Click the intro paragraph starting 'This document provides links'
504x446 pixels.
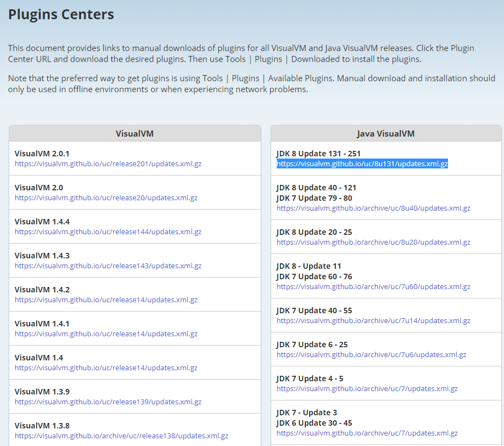coord(241,54)
